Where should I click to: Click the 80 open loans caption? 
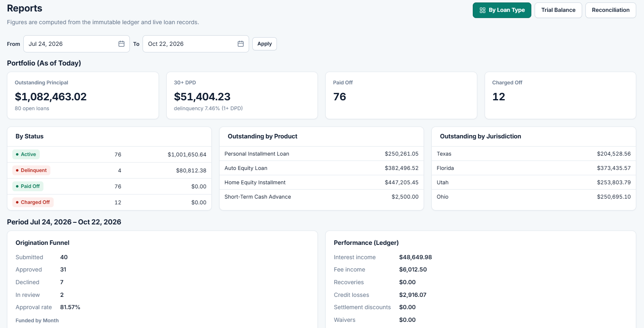click(x=32, y=109)
